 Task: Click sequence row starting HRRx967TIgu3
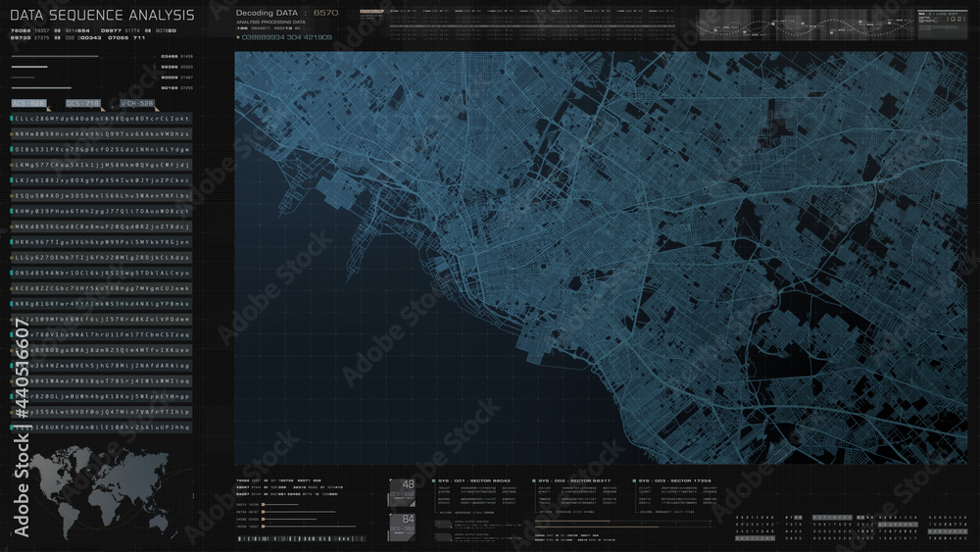click(101, 242)
